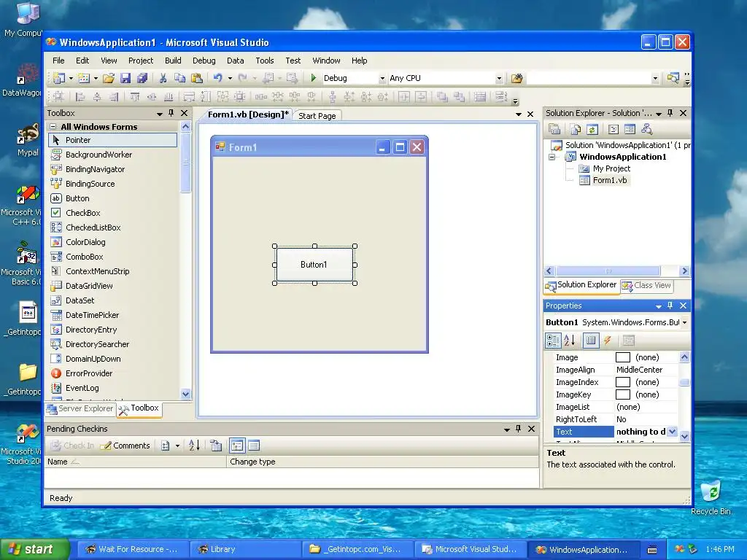The image size is (747, 560).
Task: Click View Designer icon in Solution Explorer
Action: point(630,129)
